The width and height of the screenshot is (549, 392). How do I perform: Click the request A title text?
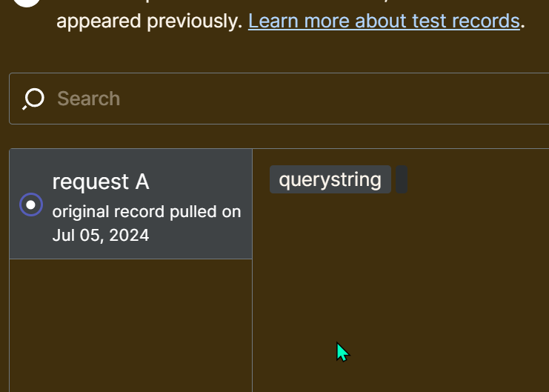(x=101, y=182)
